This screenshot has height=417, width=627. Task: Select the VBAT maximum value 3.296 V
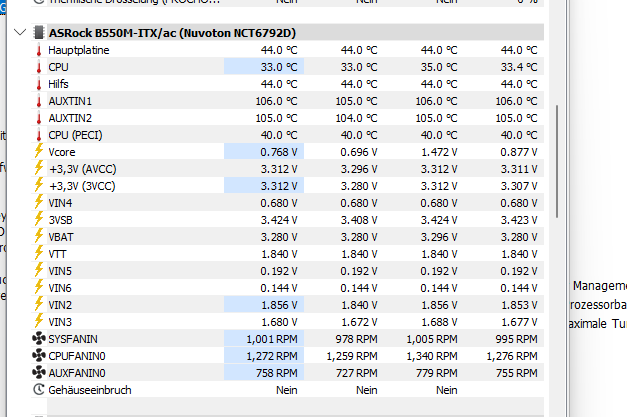point(439,237)
